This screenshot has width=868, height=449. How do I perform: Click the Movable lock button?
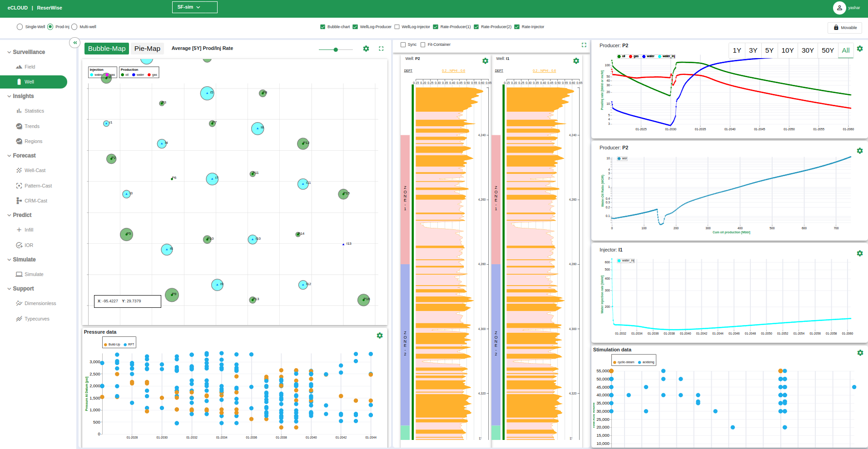845,28
